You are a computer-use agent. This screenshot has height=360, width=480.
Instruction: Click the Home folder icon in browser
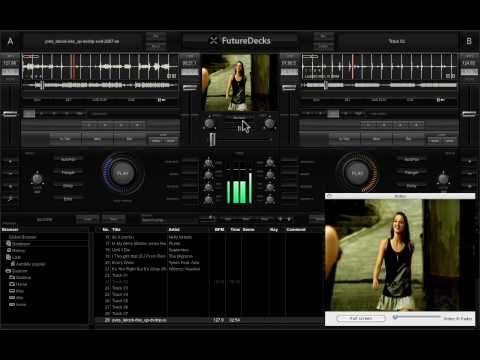click(12, 284)
